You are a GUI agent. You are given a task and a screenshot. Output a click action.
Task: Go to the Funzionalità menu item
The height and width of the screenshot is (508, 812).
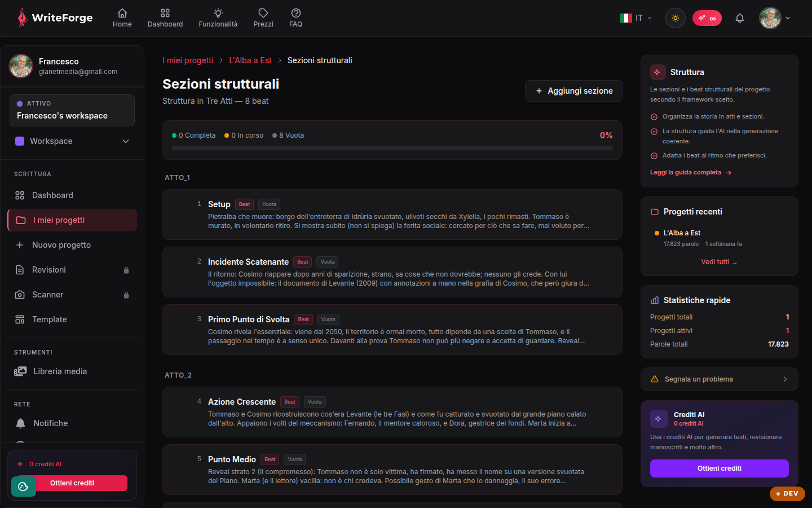pyautogui.click(x=218, y=18)
